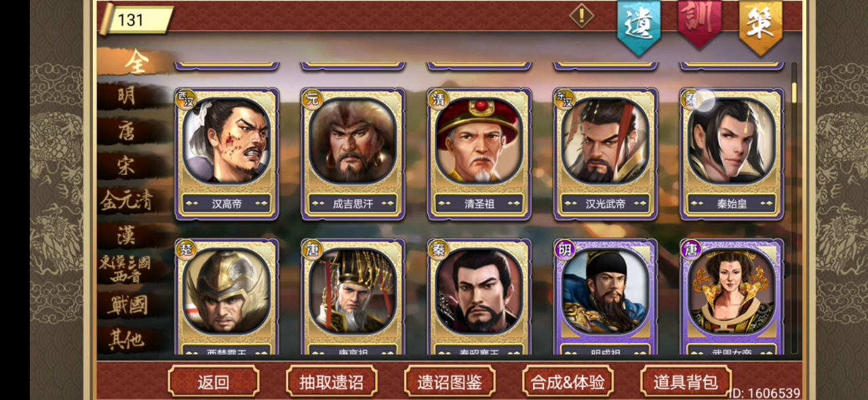This screenshot has width=868, height=400.
Task: Open the 遗诏图鉴 gallery button
Action: pyautogui.click(x=450, y=382)
